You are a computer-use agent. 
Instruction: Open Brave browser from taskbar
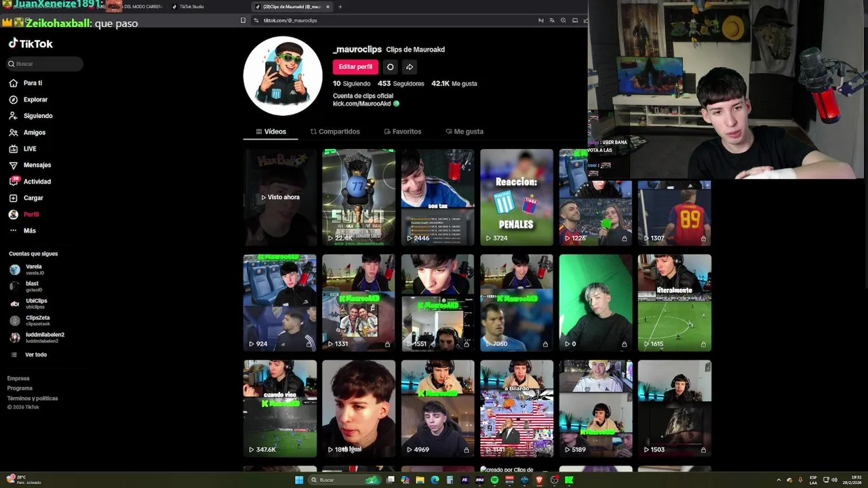[539, 480]
